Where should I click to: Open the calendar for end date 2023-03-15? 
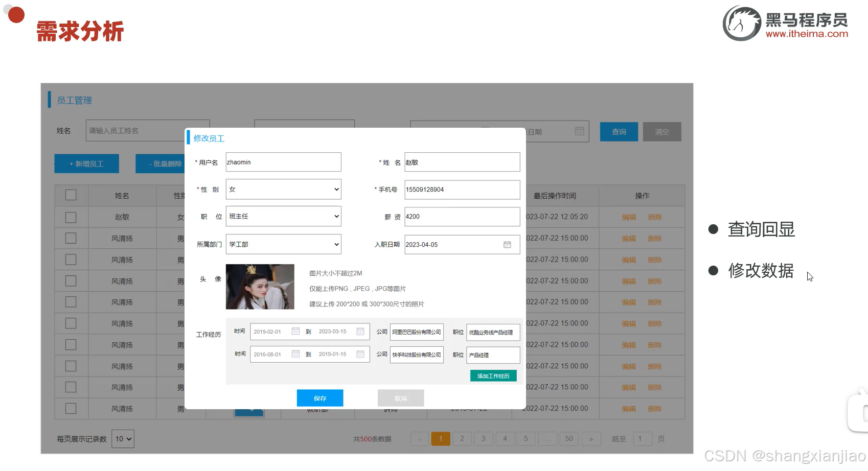(359, 331)
